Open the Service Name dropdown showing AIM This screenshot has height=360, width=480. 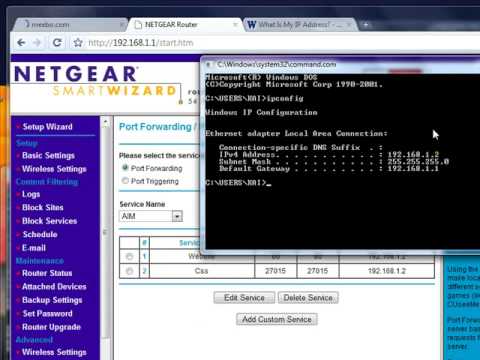(x=151, y=216)
